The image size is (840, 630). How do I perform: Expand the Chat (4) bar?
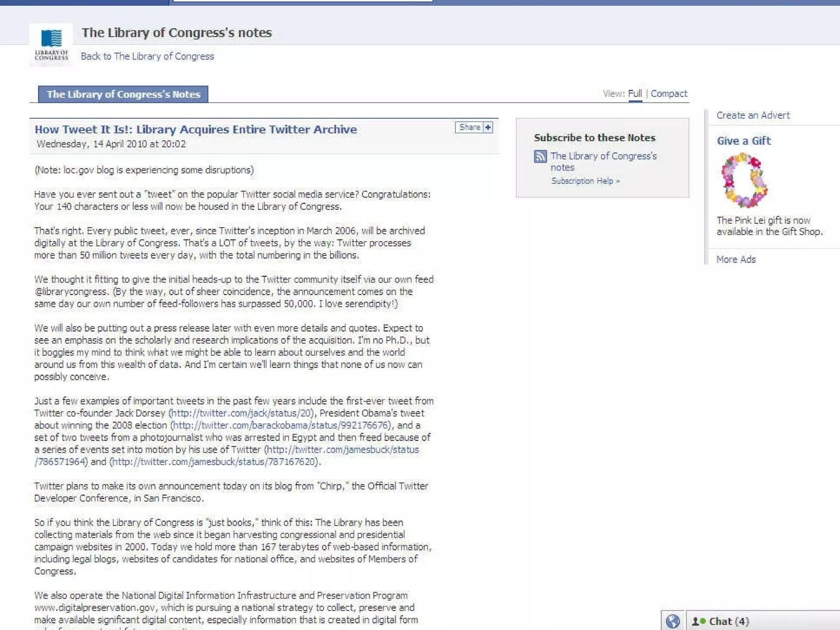[729, 621]
